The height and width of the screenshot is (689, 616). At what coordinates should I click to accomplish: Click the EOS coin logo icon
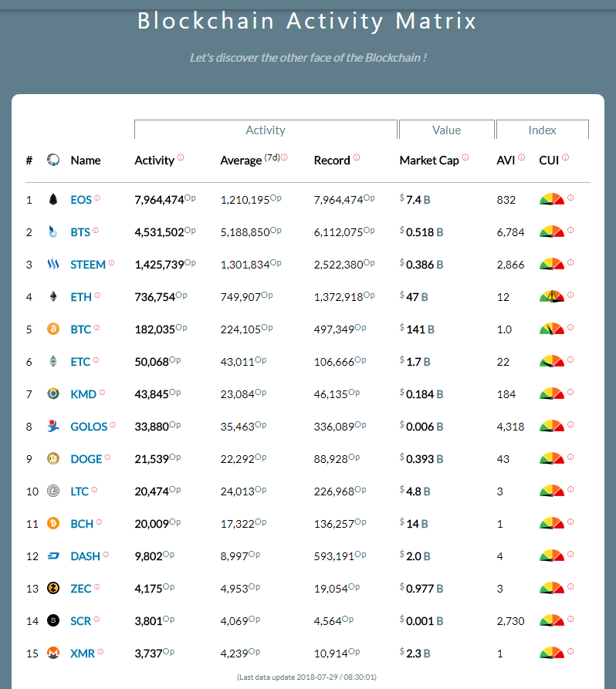click(53, 200)
